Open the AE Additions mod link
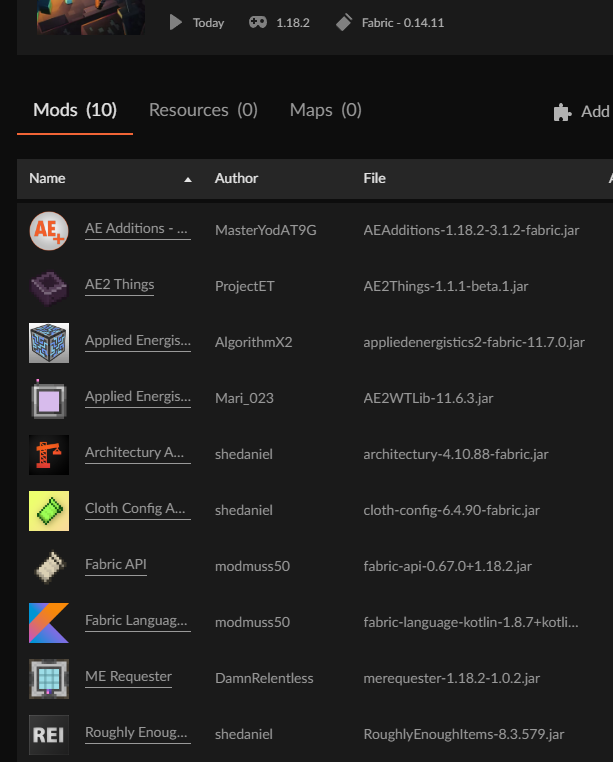 (x=138, y=228)
